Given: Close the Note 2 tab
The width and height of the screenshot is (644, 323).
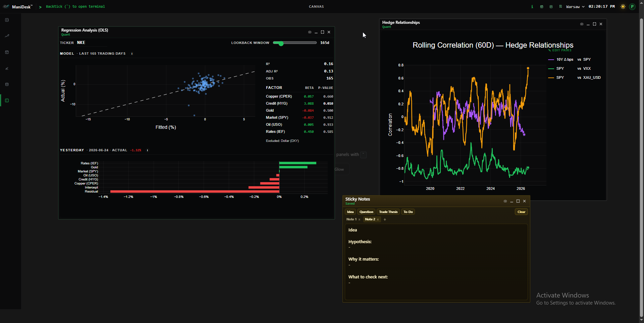Looking at the screenshot, I should (x=378, y=220).
